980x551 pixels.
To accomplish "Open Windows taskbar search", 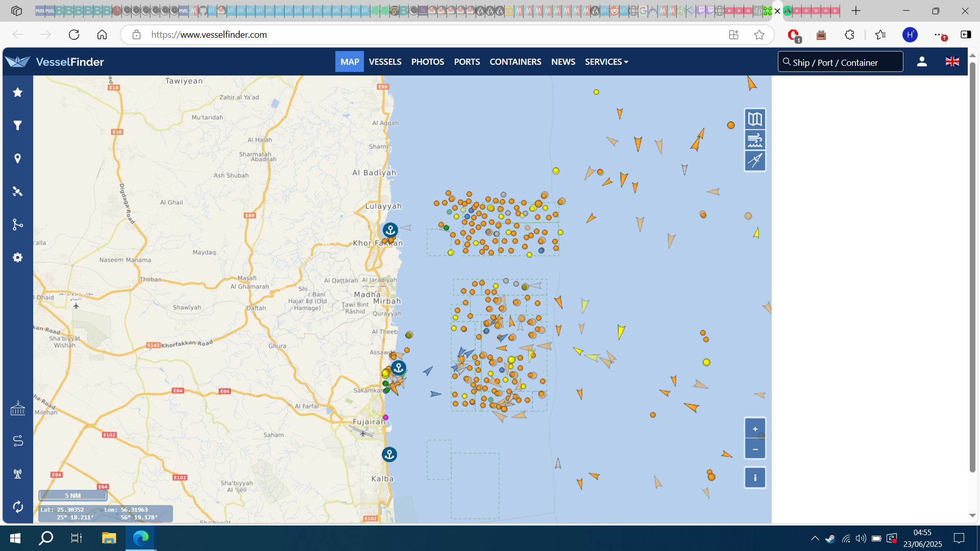I will tap(46, 538).
